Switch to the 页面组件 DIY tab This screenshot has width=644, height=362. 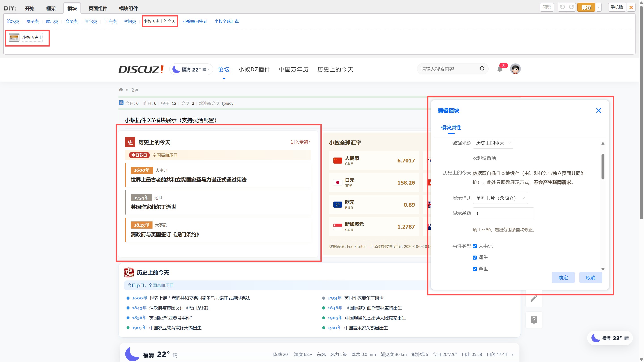tap(98, 8)
